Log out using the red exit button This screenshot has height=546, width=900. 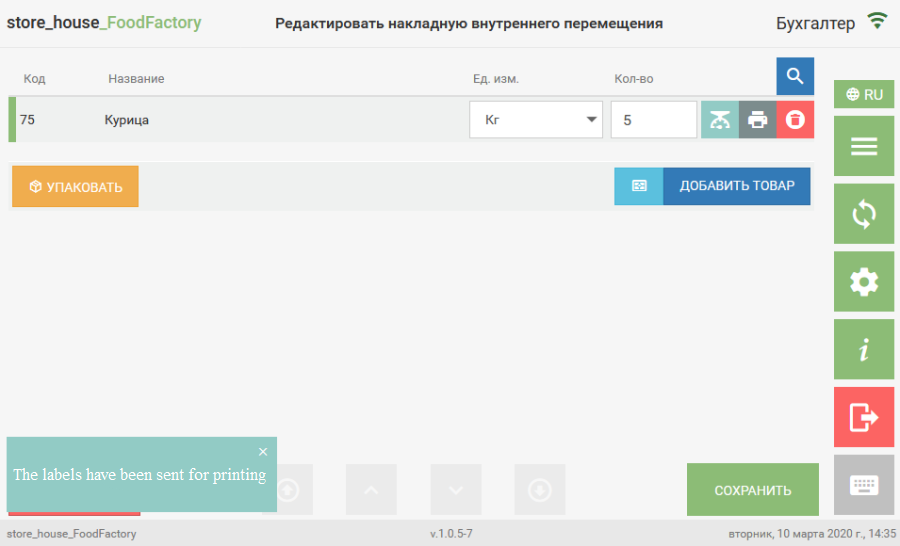[864, 417]
